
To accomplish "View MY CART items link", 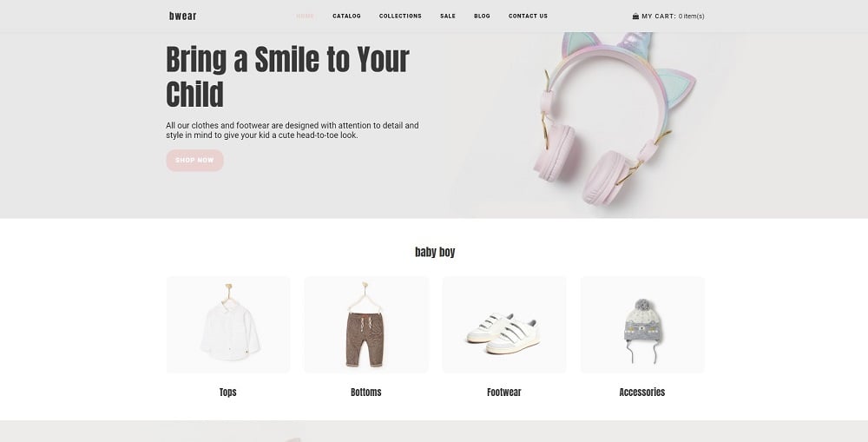I will (673, 16).
